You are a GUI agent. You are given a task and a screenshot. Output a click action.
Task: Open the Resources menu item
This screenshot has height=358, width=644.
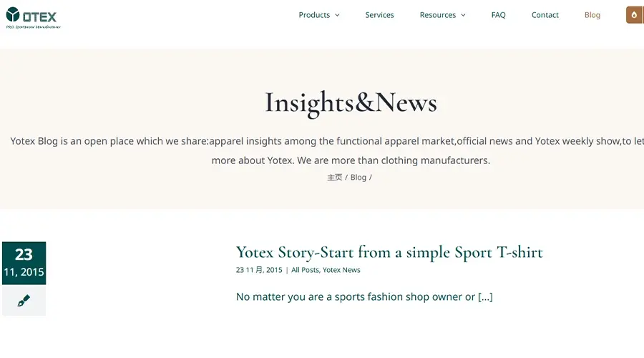(x=438, y=15)
